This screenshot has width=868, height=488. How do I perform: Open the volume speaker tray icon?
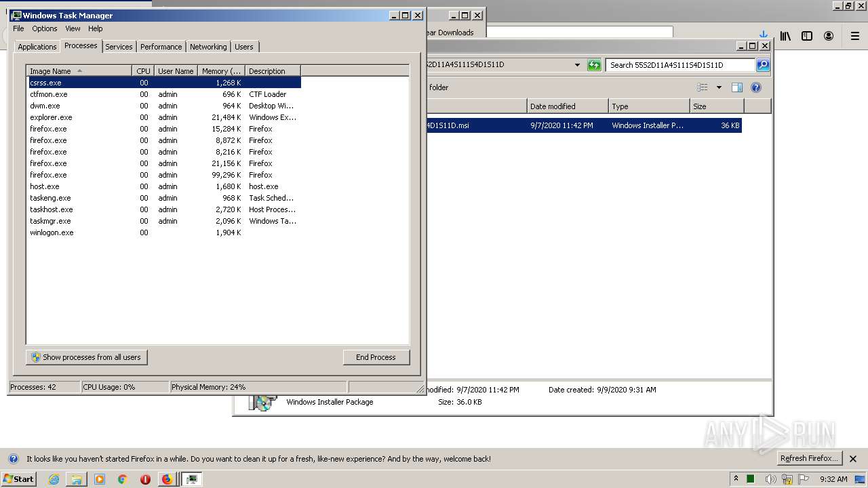(771, 479)
